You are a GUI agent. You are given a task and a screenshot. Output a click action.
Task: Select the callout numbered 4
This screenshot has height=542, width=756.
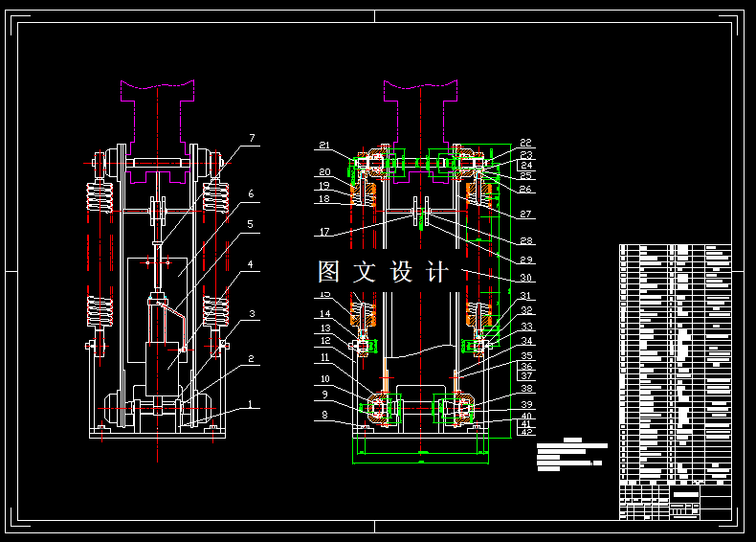250,264
